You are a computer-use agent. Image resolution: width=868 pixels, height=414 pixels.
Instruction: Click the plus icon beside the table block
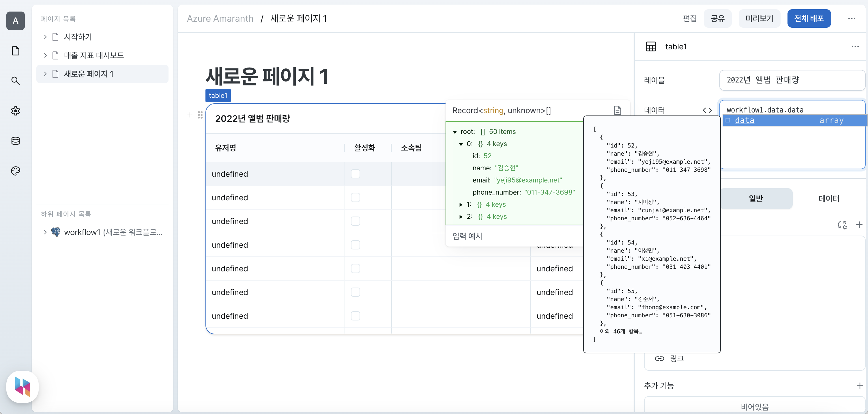click(x=190, y=115)
